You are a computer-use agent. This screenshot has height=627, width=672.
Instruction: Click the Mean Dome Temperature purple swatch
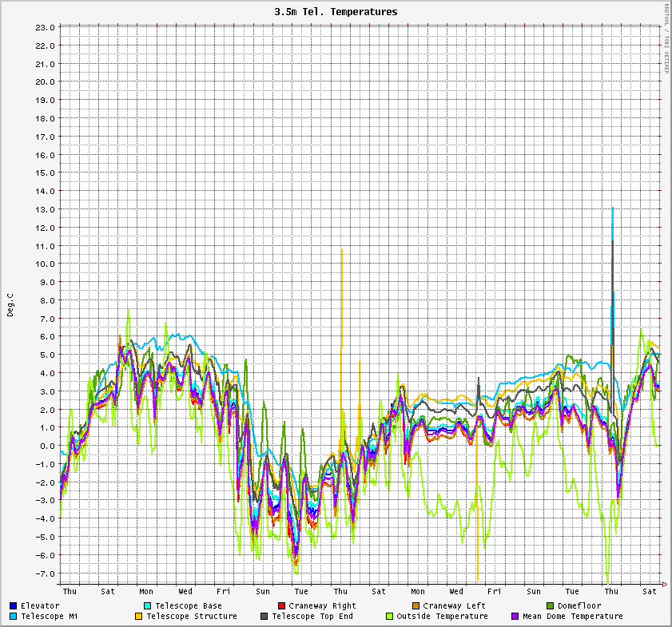pos(515,617)
